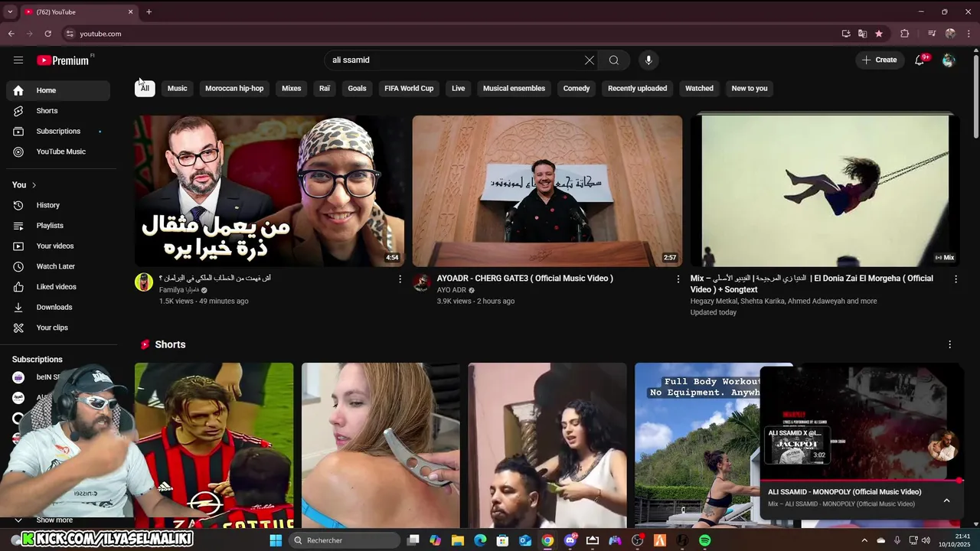Select the Watched filter chip
Viewport: 980px width, 551px height.
click(699, 88)
